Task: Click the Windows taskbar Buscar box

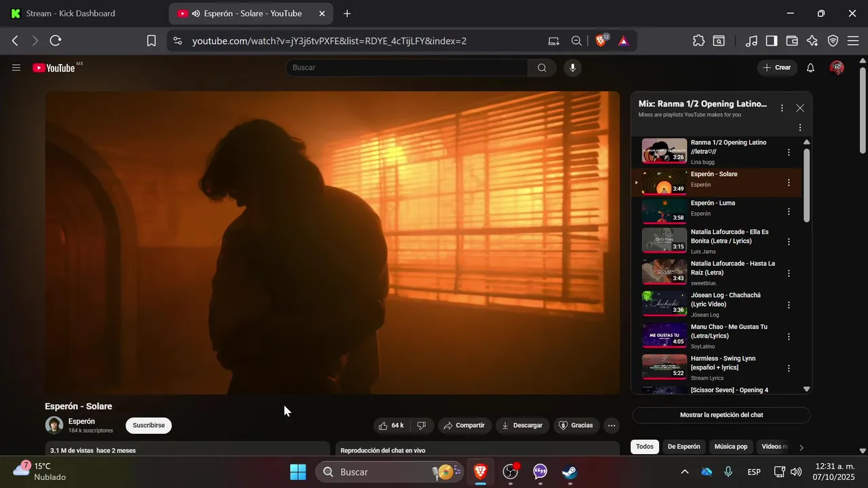Action: click(390, 472)
